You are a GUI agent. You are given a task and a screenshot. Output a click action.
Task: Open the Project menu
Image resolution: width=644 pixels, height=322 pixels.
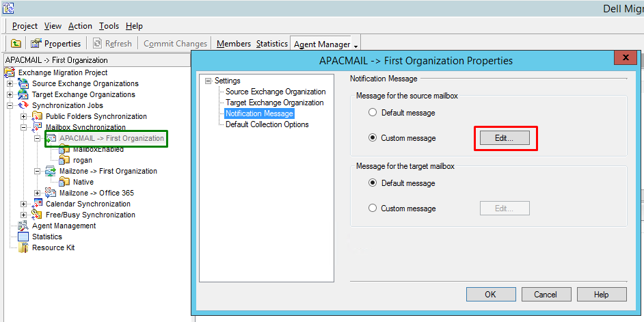(x=25, y=26)
